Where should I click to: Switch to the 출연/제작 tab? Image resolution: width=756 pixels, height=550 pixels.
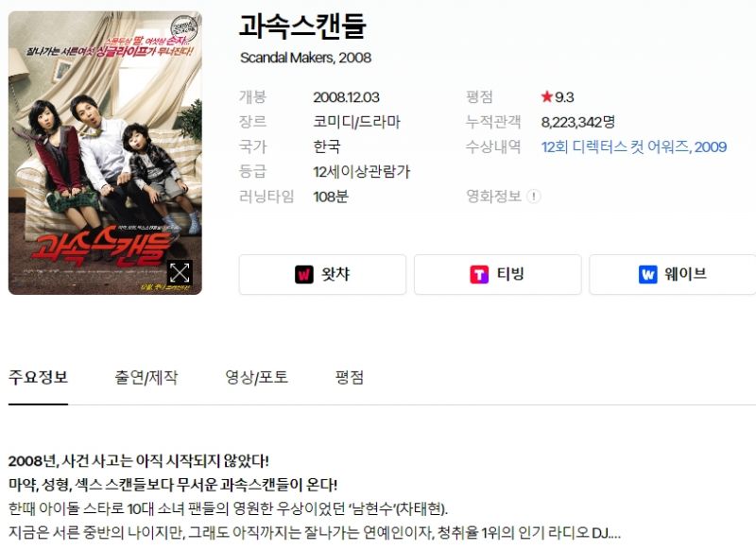point(146,377)
